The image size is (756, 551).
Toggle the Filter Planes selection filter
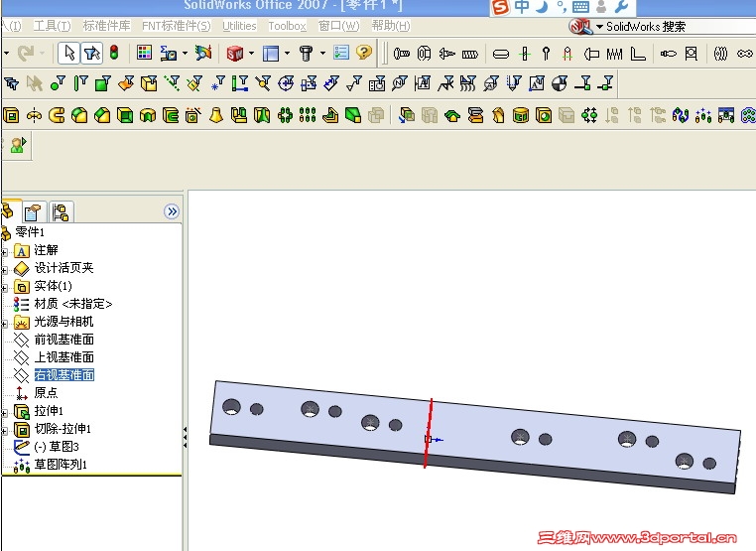point(194,84)
